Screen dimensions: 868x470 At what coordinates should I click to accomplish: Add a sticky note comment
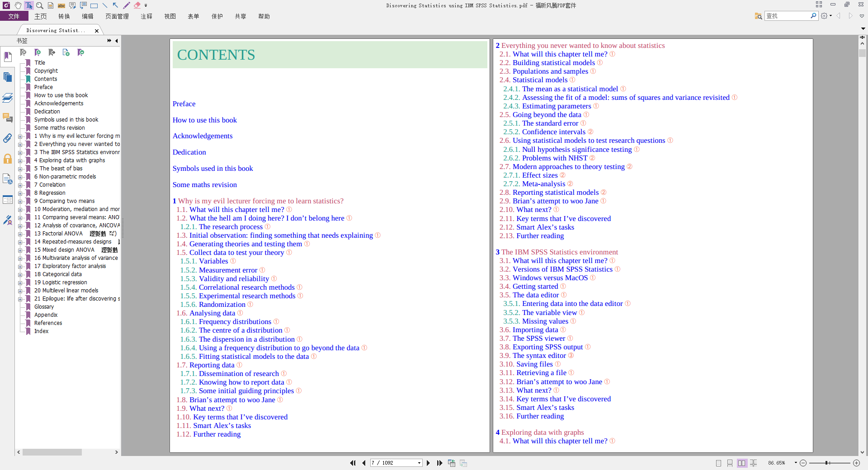pos(72,5)
